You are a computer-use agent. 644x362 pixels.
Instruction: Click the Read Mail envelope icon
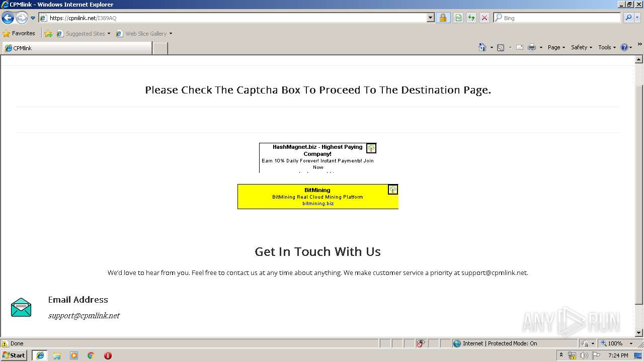(x=520, y=47)
